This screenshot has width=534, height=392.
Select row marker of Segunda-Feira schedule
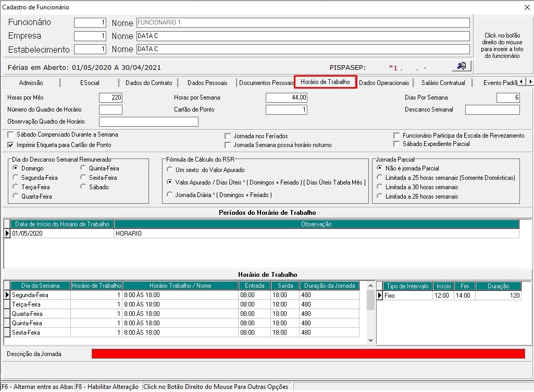7,295
